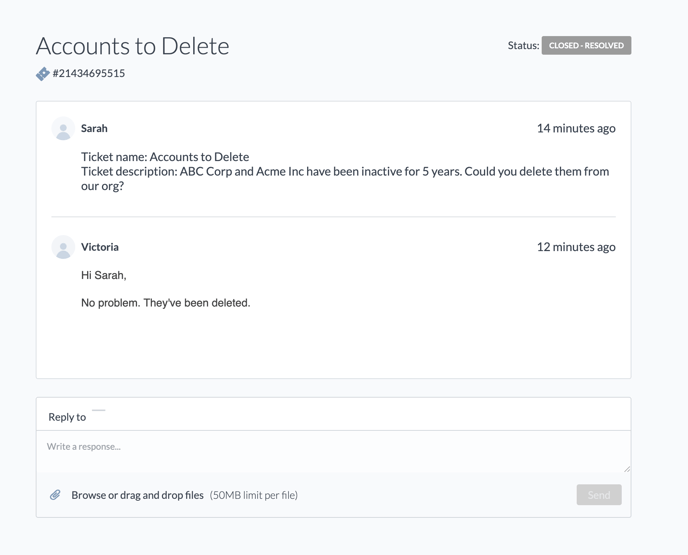The width and height of the screenshot is (688, 555).
Task: Click the CLOSED - RESOLVED status badge
Action: 586,46
